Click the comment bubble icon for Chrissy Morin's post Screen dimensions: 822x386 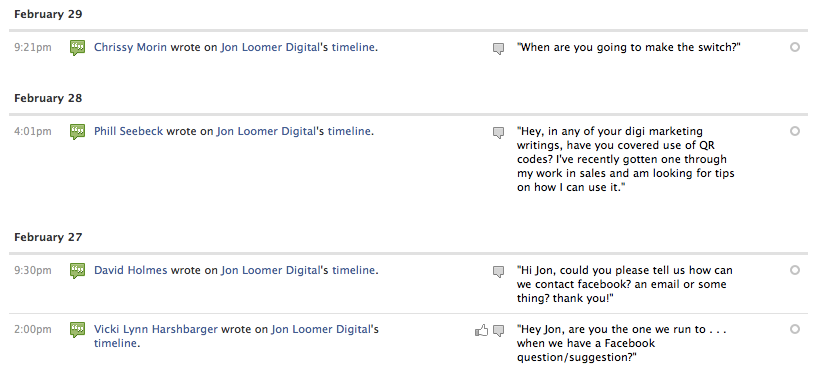499,49
